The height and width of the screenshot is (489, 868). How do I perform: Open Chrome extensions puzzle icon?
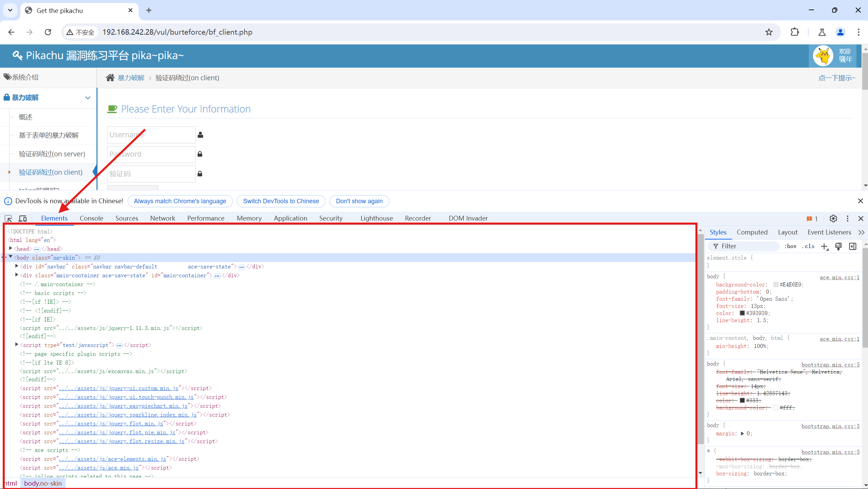point(795,32)
